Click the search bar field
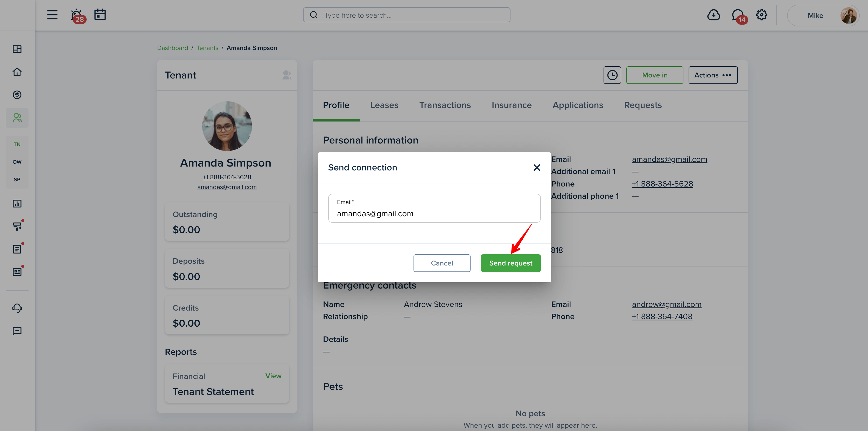The image size is (868, 431). [406, 15]
